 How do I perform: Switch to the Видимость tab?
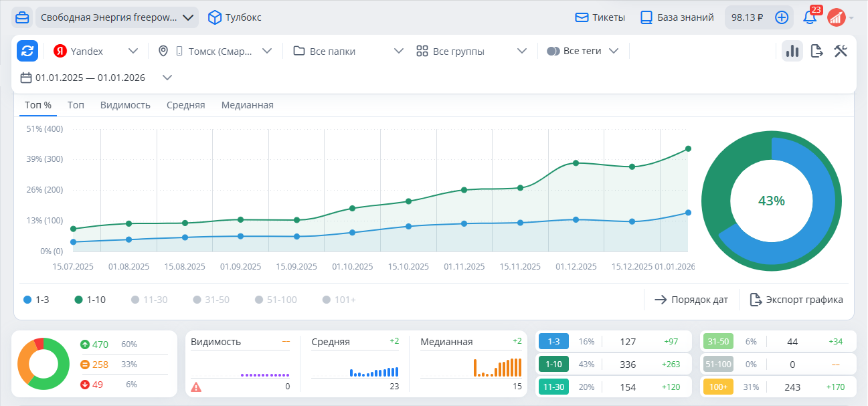[125, 105]
